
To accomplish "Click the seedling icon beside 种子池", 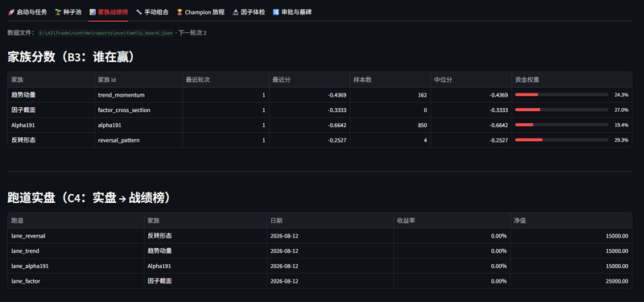I will pos(58,12).
